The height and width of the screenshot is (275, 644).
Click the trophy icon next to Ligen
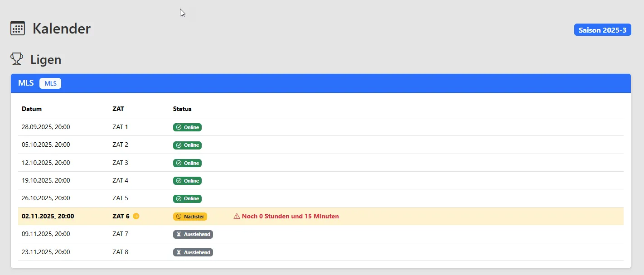(x=17, y=59)
